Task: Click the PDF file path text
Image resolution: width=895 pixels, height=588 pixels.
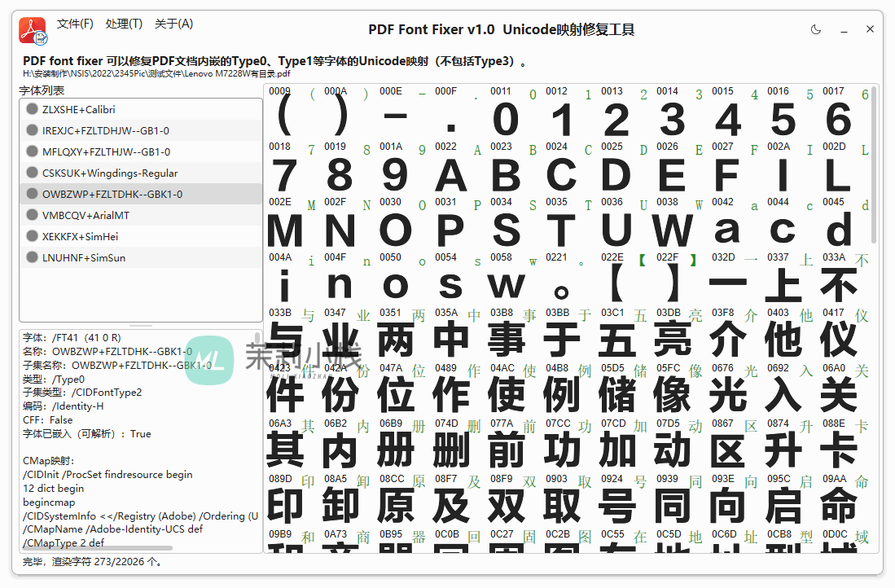Action: (x=157, y=73)
